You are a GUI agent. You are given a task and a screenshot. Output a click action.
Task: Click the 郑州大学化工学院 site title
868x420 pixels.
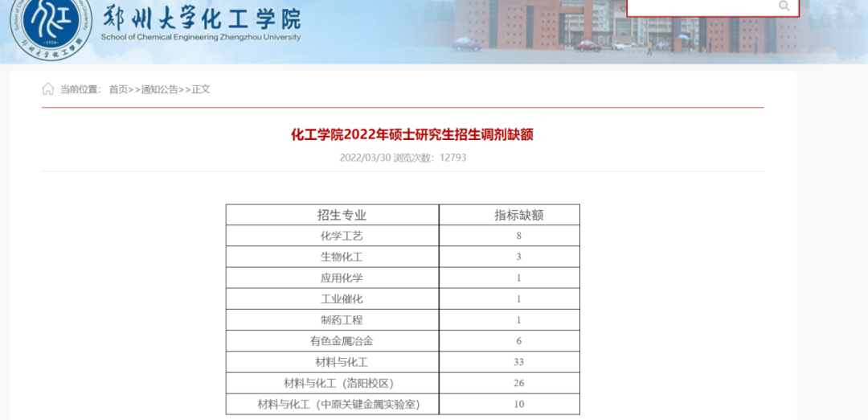pyautogui.click(x=201, y=18)
